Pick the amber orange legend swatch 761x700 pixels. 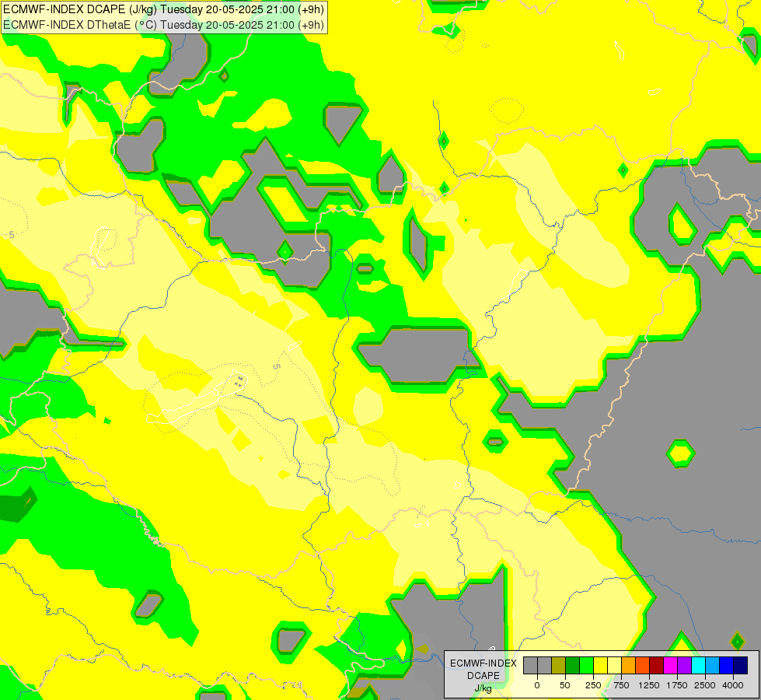(x=629, y=665)
